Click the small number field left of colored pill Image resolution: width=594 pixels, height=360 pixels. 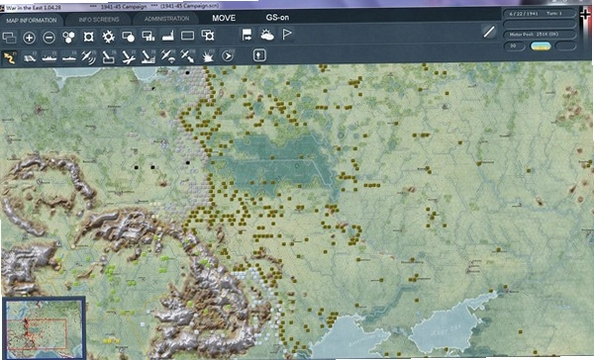click(x=514, y=46)
